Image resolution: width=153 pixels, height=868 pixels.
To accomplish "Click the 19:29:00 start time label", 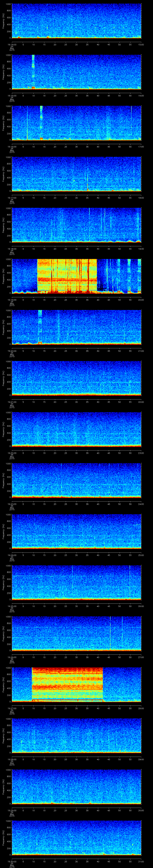I will [12, 810].
